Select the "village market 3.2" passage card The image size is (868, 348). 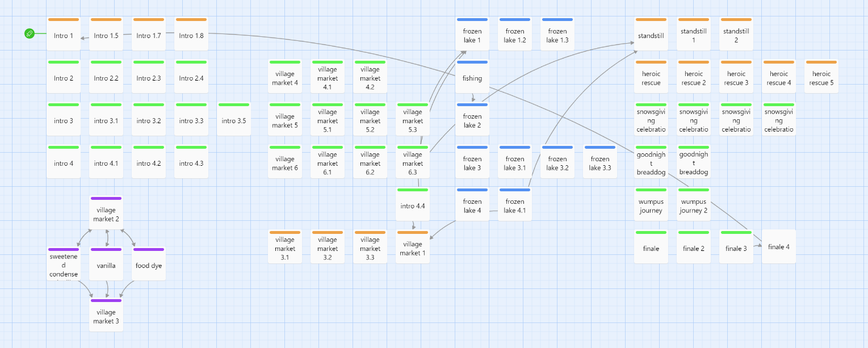coord(328,247)
